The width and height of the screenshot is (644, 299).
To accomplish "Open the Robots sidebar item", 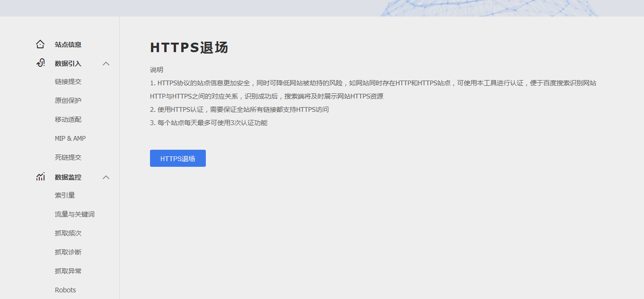I will [65, 290].
